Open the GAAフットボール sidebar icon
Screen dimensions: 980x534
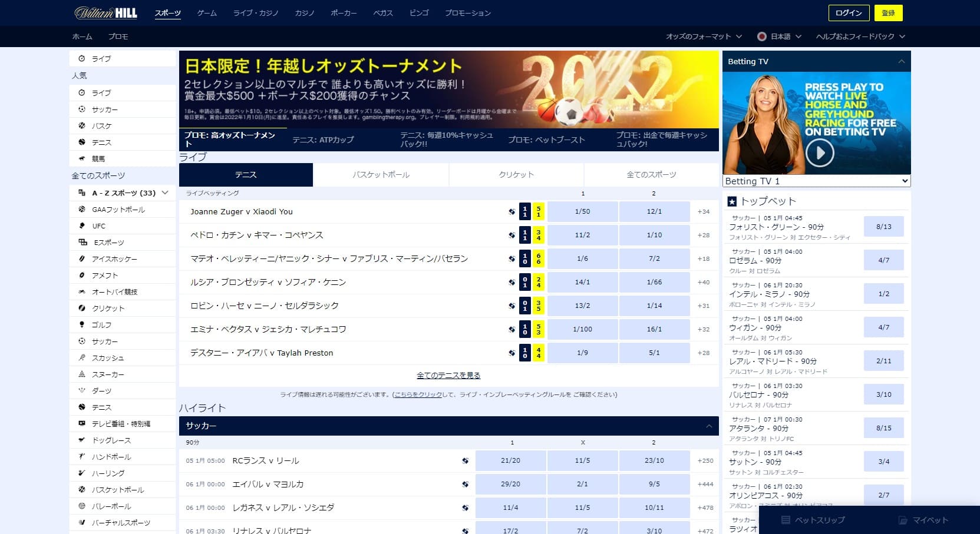tap(81, 209)
